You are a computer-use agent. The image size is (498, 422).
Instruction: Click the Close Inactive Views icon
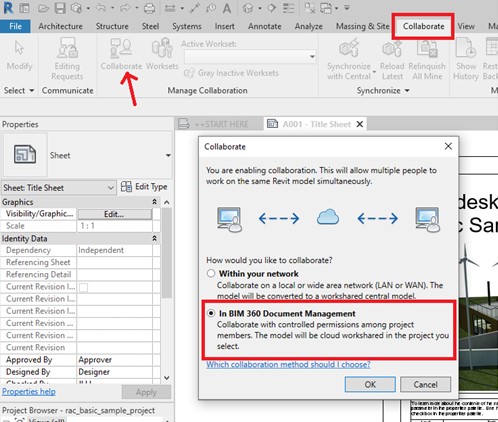click(310, 8)
